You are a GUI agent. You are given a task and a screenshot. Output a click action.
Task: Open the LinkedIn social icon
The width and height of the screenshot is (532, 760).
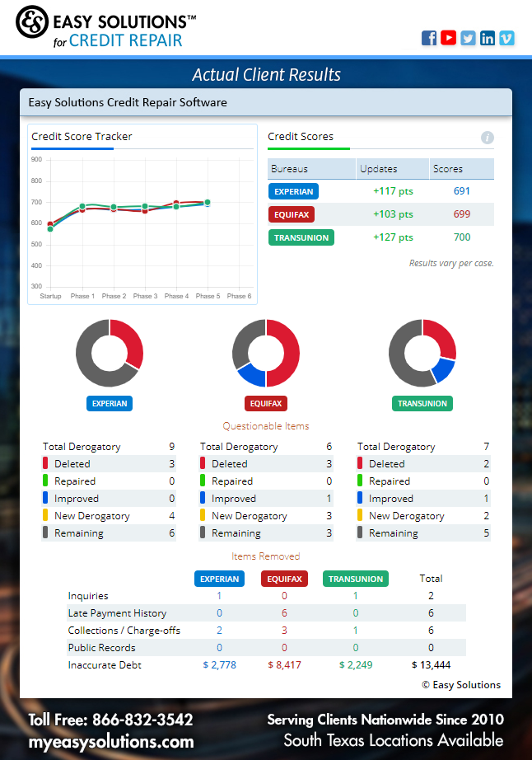(487, 38)
